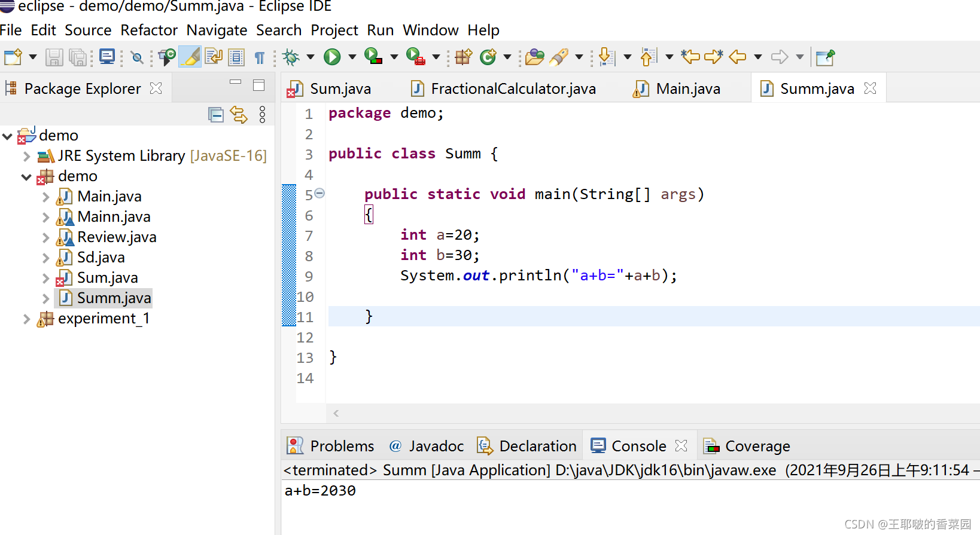The image size is (980, 535).
Task: Open the Debug configurations dropdown arrow
Action: point(311,57)
